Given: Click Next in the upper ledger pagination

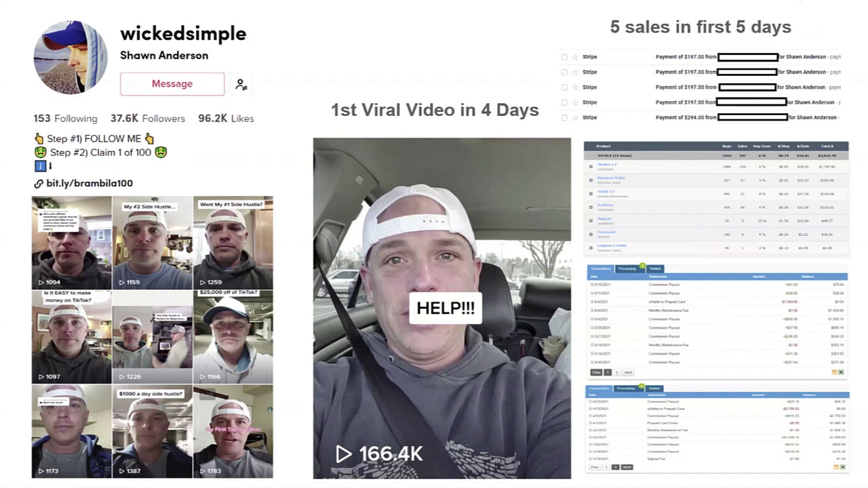Looking at the screenshot, I should tap(629, 372).
